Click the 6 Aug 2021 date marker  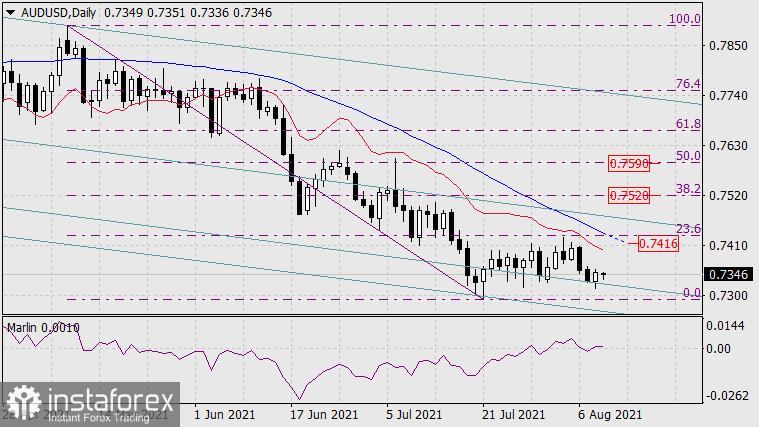click(608, 414)
